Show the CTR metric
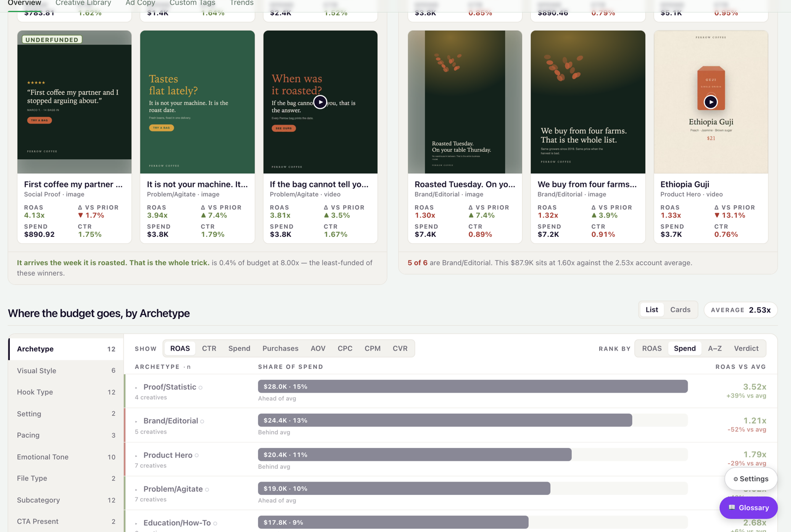Screen dimensions: 791x532 pyautogui.click(x=209, y=348)
